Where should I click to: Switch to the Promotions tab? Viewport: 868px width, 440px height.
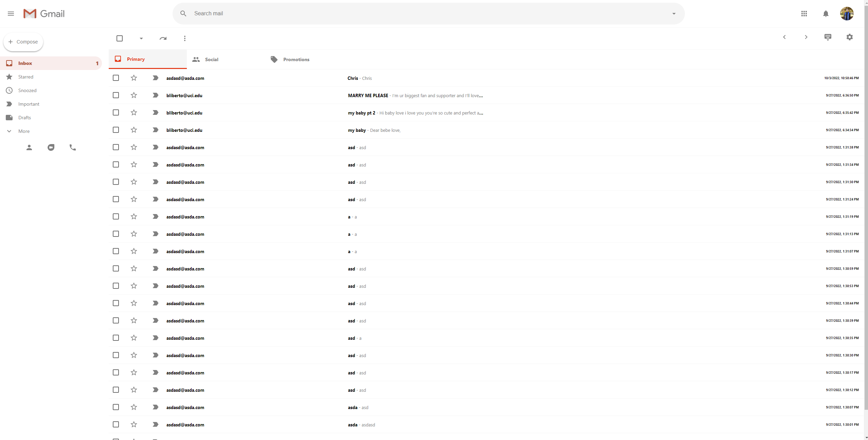click(296, 59)
